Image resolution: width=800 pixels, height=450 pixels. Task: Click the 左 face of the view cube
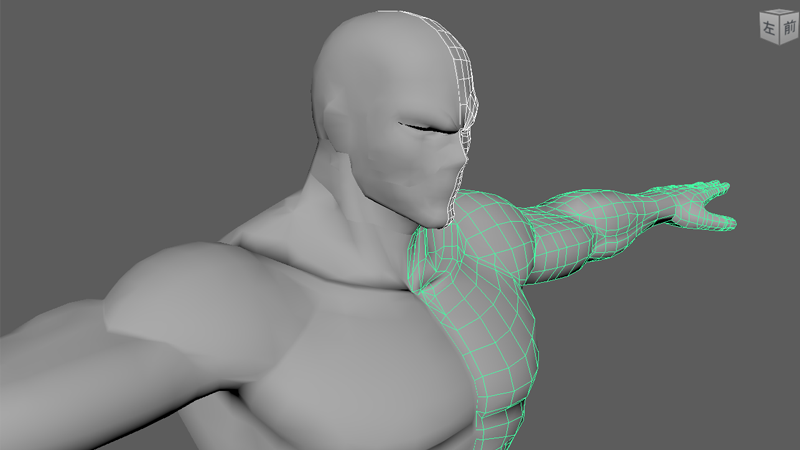pyautogui.click(x=769, y=29)
